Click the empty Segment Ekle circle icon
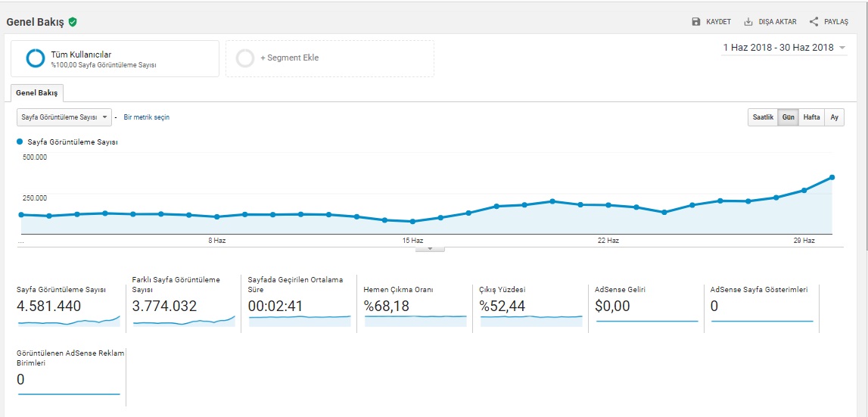868x417 pixels. pos(244,58)
